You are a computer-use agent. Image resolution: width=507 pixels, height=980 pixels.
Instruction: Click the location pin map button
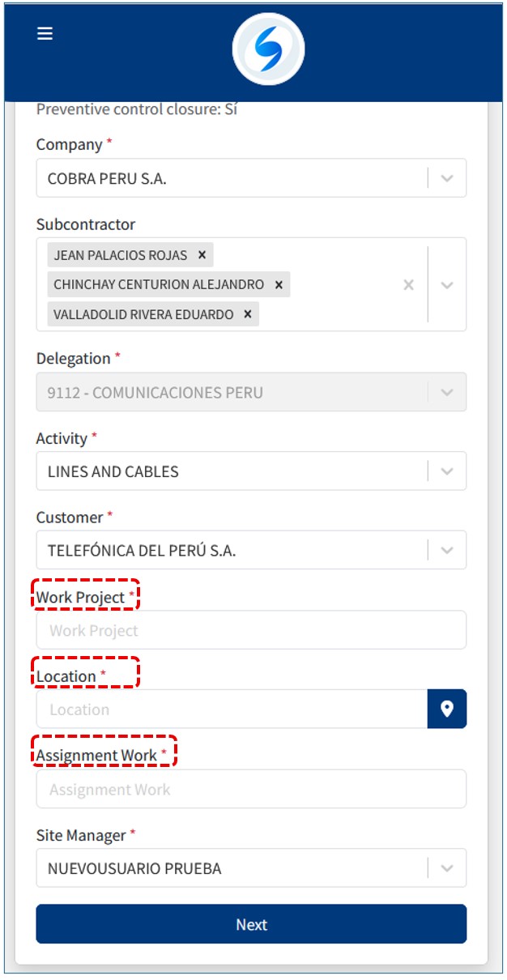[446, 709]
